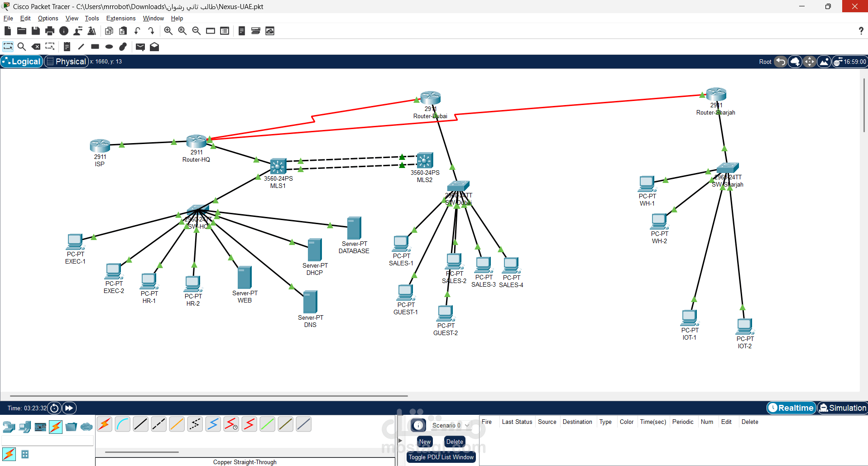This screenshot has width=868, height=466.
Task: Open the File menu
Action: (x=8, y=18)
